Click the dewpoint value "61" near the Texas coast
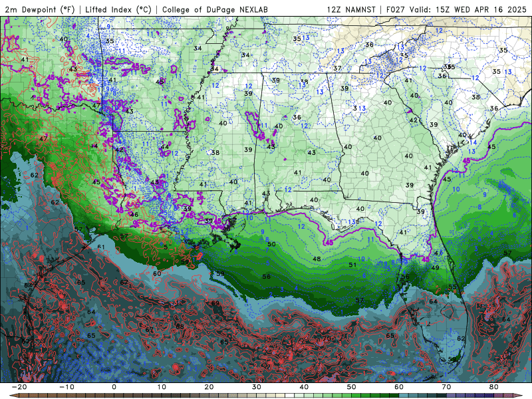 point(101,247)
